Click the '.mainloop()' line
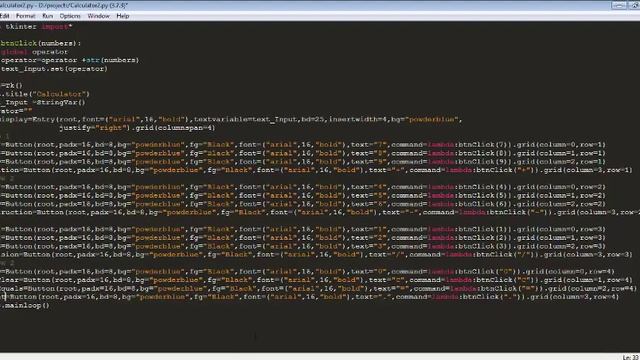 25,305
